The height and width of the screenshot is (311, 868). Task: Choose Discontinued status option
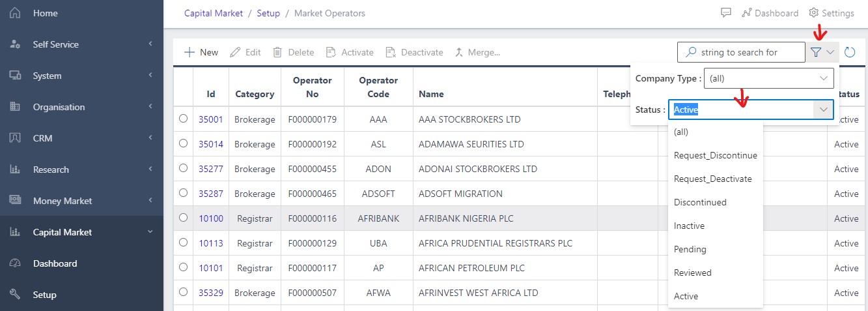tap(716, 202)
